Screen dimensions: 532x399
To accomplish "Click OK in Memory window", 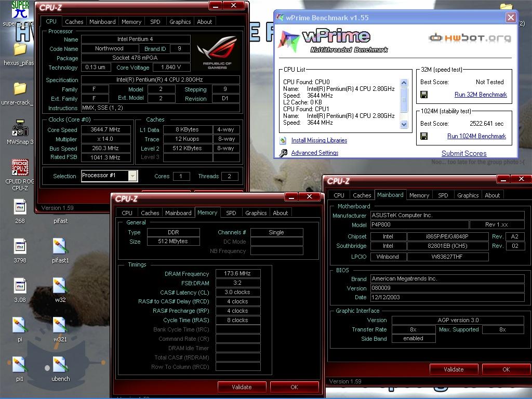I will pyautogui.click(x=294, y=387).
